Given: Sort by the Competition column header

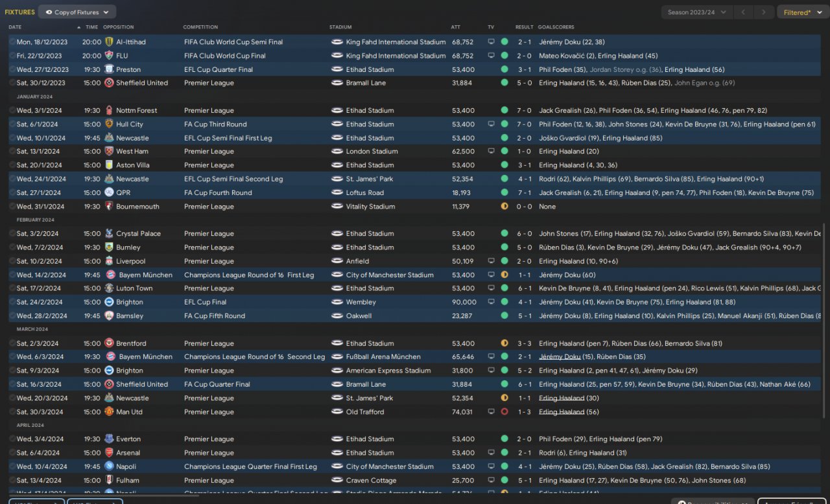Looking at the screenshot, I should coord(200,27).
